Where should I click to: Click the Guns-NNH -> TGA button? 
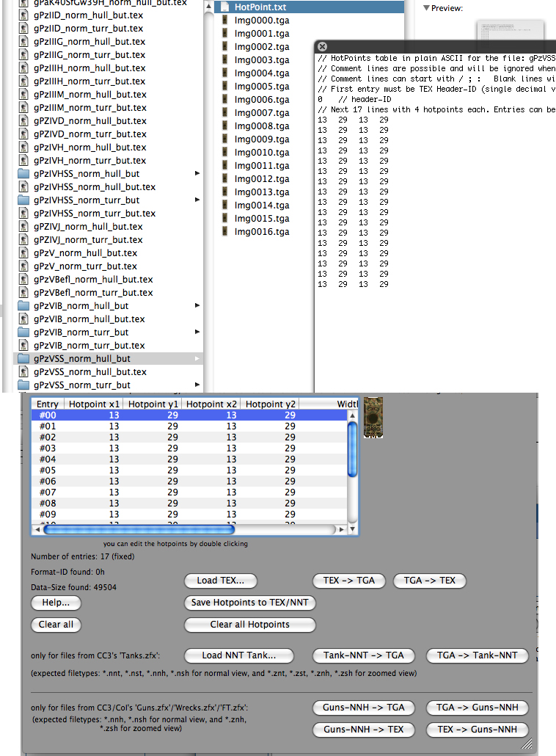pos(364,708)
